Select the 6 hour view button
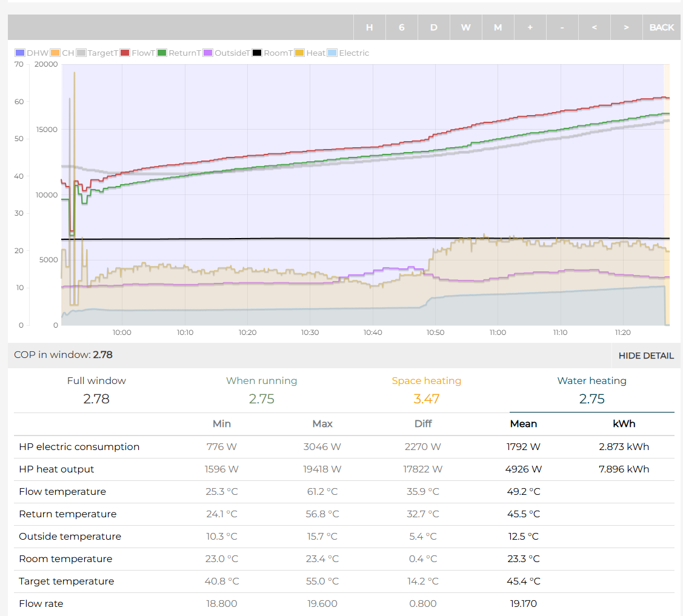 point(401,27)
